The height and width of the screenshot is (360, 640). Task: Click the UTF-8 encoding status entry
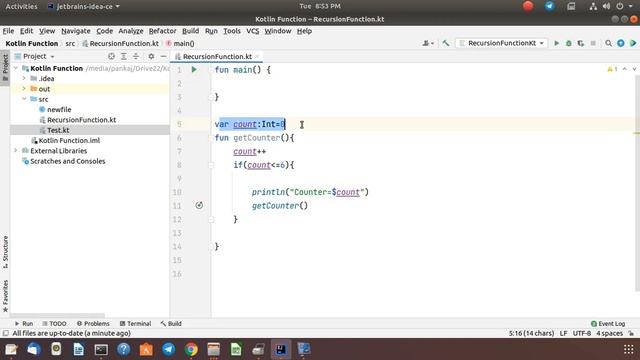click(x=582, y=333)
